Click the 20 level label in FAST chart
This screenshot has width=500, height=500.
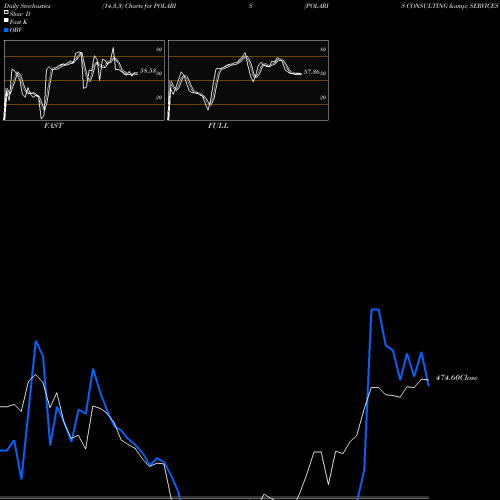[159, 97]
